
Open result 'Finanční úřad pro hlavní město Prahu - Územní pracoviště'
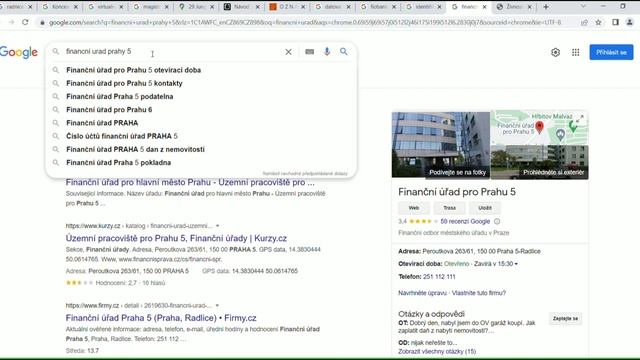tap(190, 182)
